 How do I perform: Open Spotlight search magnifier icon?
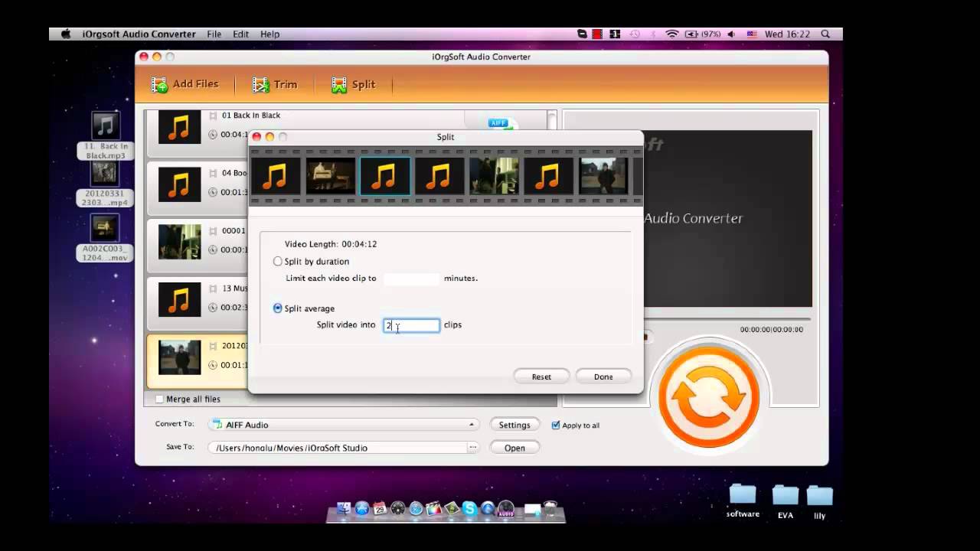point(825,34)
